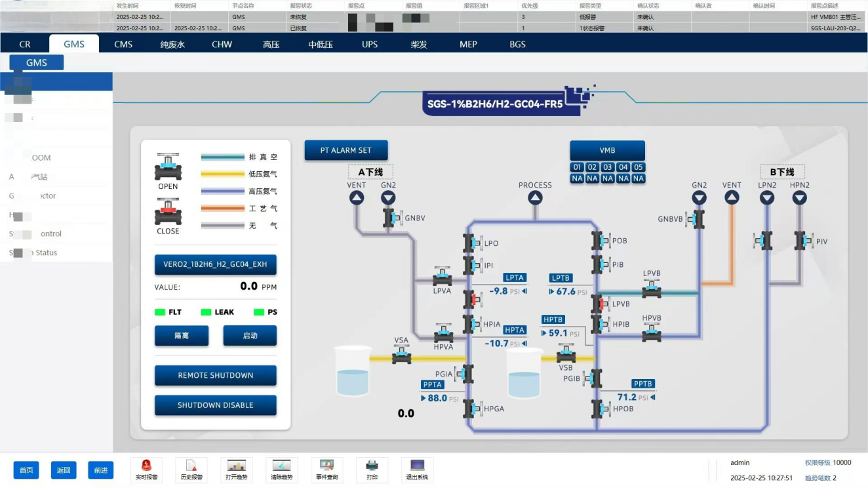
Task: Click the 打印 printer icon
Action: point(372,465)
